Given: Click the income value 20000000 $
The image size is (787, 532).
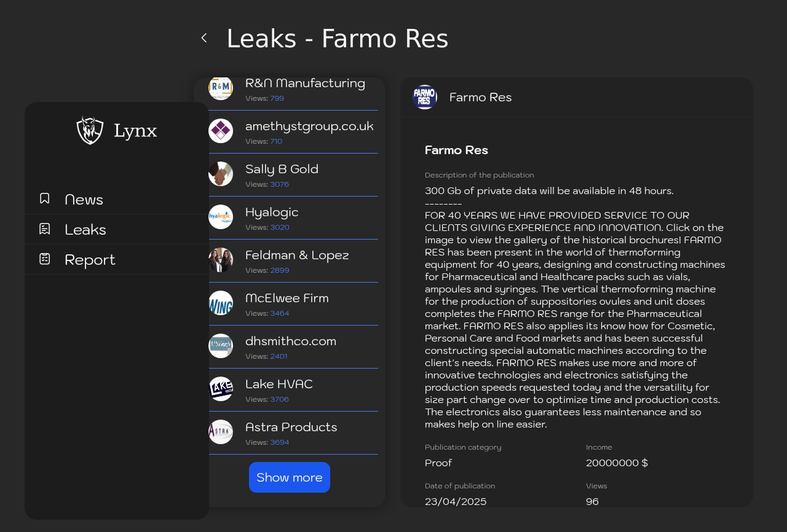Looking at the screenshot, I should point(617,463).
